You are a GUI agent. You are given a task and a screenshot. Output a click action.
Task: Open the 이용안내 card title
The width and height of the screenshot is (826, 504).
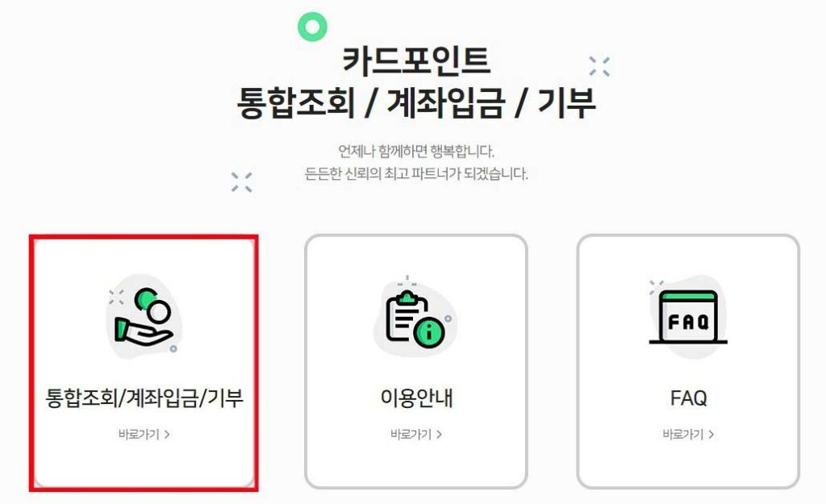click(x=416, y=398)
